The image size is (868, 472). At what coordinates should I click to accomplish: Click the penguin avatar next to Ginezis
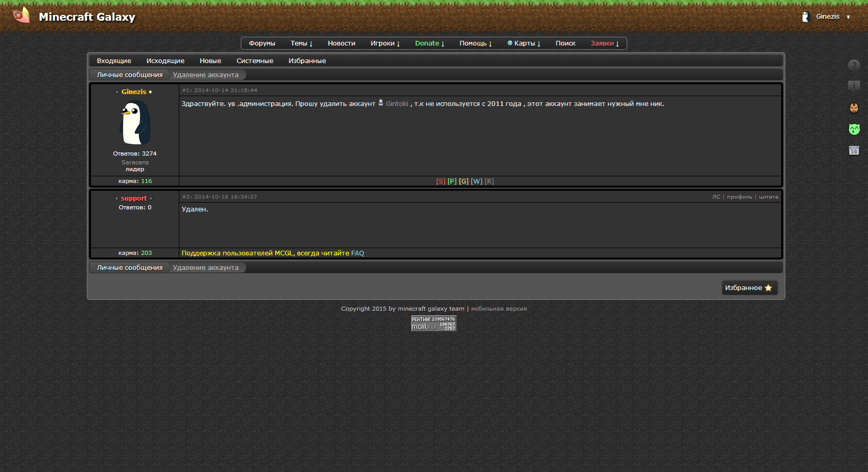pos(805,17)
